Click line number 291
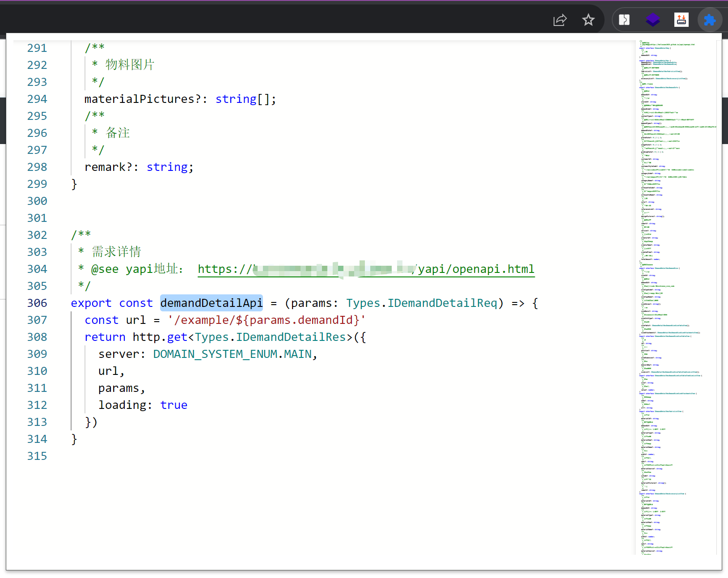 [37, 48]
